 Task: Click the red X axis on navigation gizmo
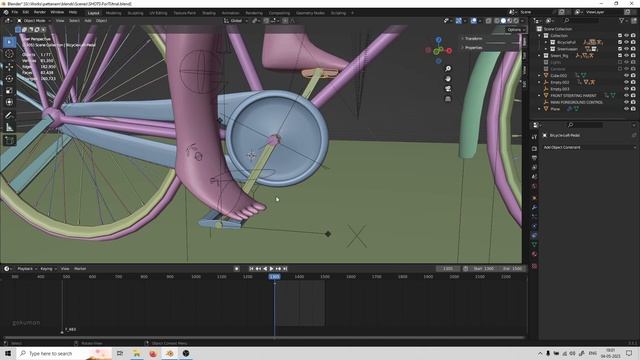pos(449,51)
